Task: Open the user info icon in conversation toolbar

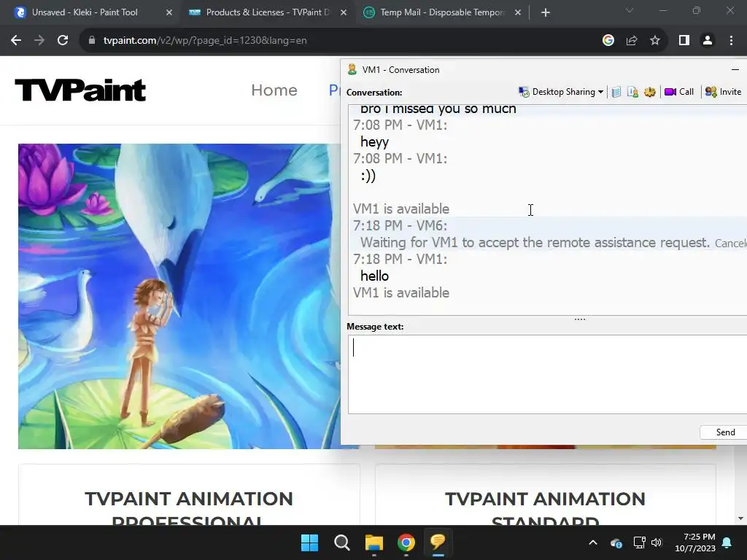Action: [632, 92]
